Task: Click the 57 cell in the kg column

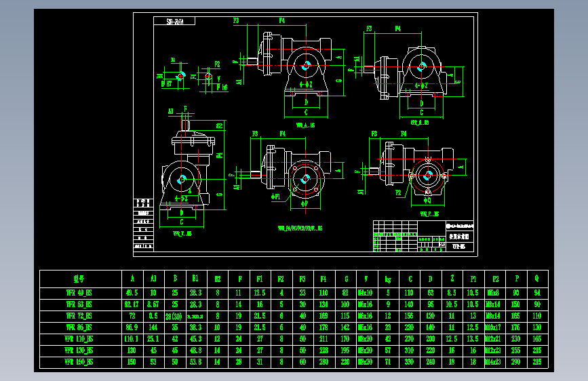Action: (x=388, y=350)
